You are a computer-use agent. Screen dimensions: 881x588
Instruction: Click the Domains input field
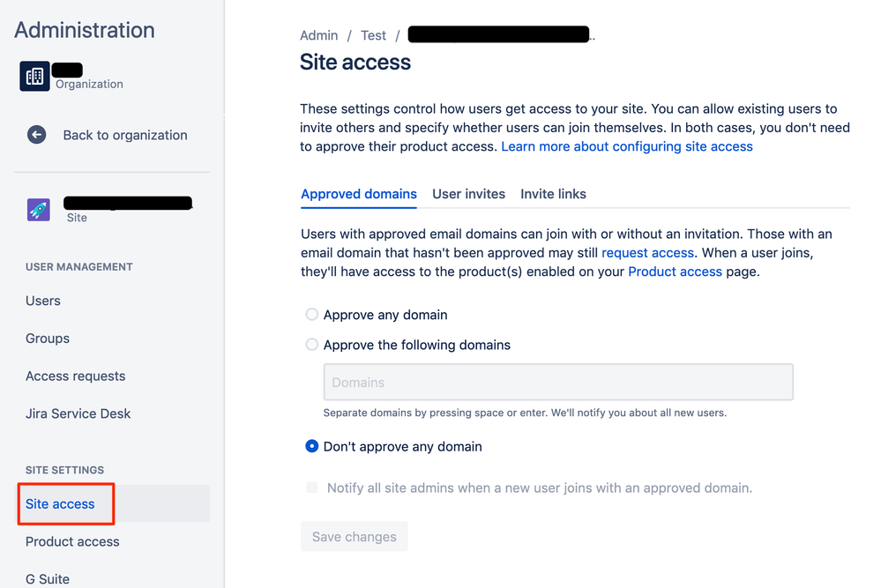pyautogui.click(x=558, y=383)
